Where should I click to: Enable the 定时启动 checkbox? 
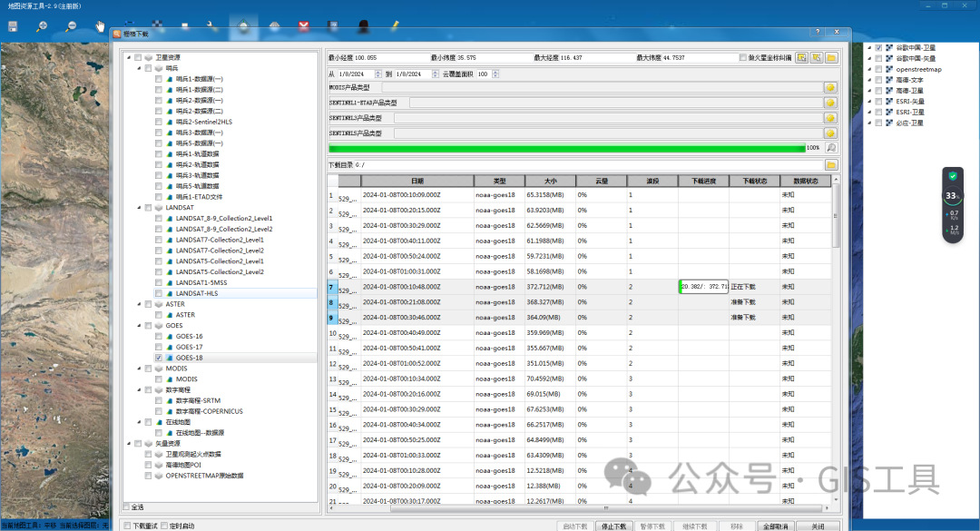tap(164, 526)
